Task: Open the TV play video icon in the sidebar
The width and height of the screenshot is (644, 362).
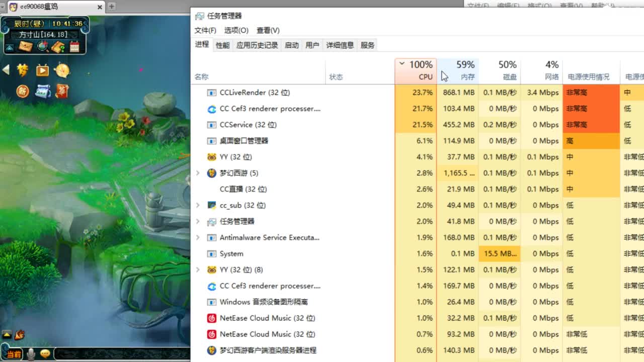Action: [x=42, y=70]
